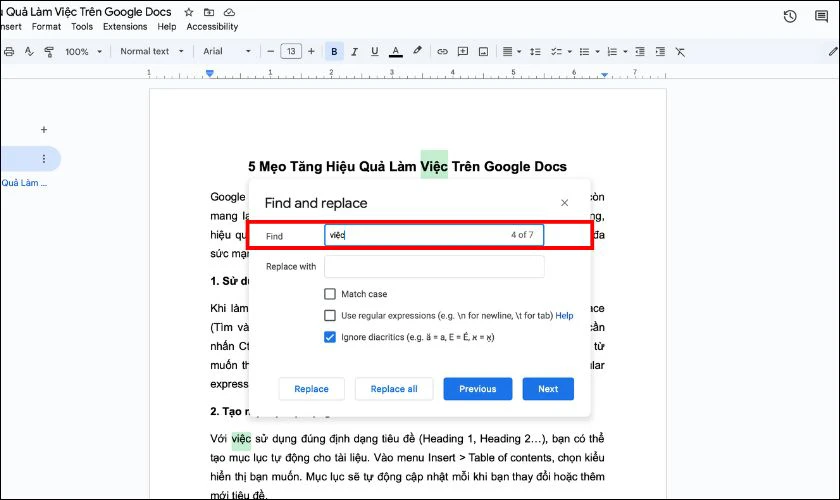Image resolution: width=840 pixels, height=500 pixels.
Task: Click the Replace all button
Action: [394, 389]
